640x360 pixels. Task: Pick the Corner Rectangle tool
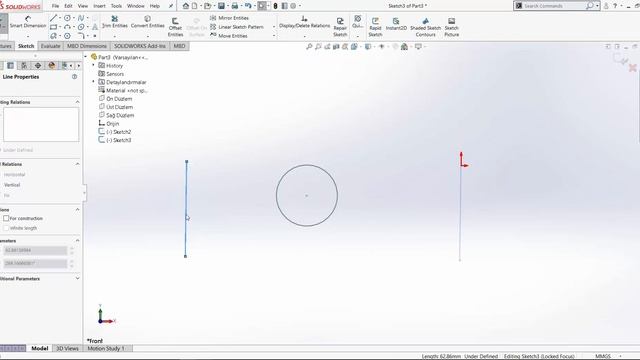53,27
